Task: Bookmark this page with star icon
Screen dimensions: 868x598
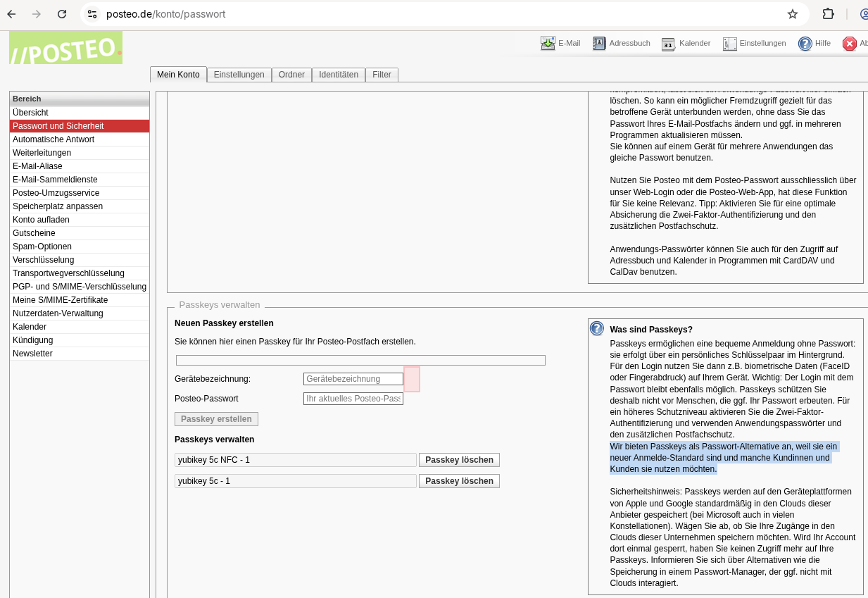Action: click(x=793, y=14)
